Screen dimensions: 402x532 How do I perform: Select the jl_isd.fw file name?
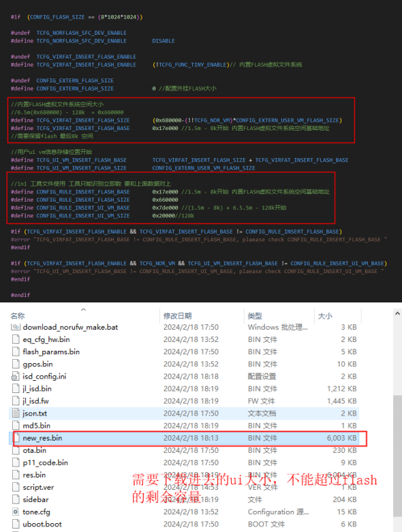(35, 401)
